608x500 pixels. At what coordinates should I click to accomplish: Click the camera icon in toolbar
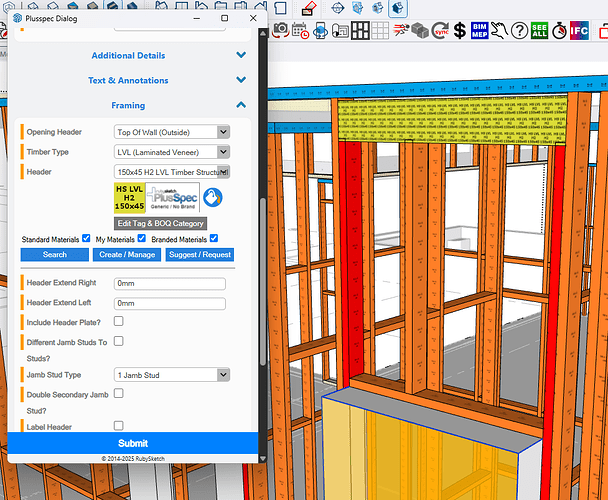[x=282, y=28]
